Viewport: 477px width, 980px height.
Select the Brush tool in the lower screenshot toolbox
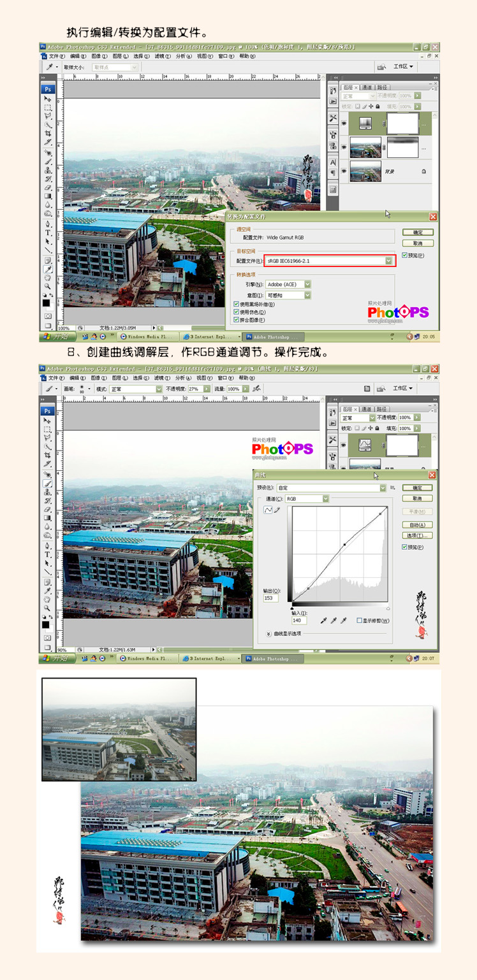(x=47, y=484)
